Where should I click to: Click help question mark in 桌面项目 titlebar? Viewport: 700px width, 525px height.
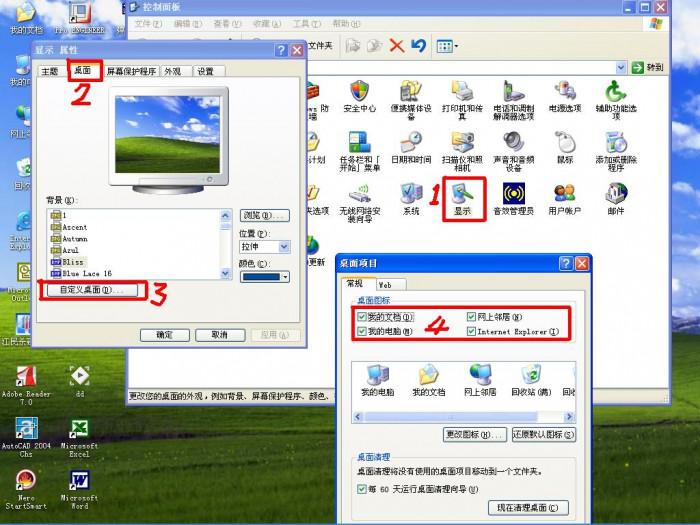[566, 264]
